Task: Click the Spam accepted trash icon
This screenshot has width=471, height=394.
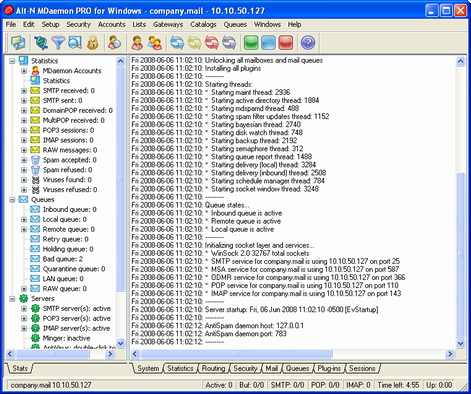Action: coord(35,160)
